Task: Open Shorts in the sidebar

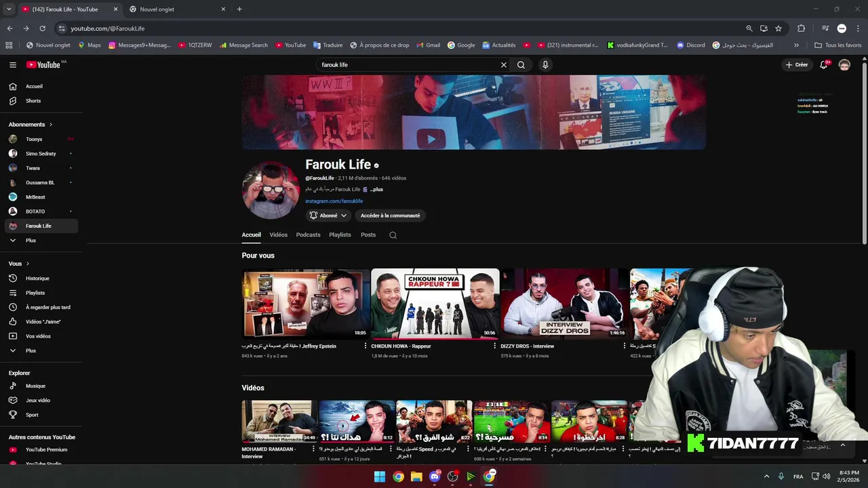Action: click(41, 101)
